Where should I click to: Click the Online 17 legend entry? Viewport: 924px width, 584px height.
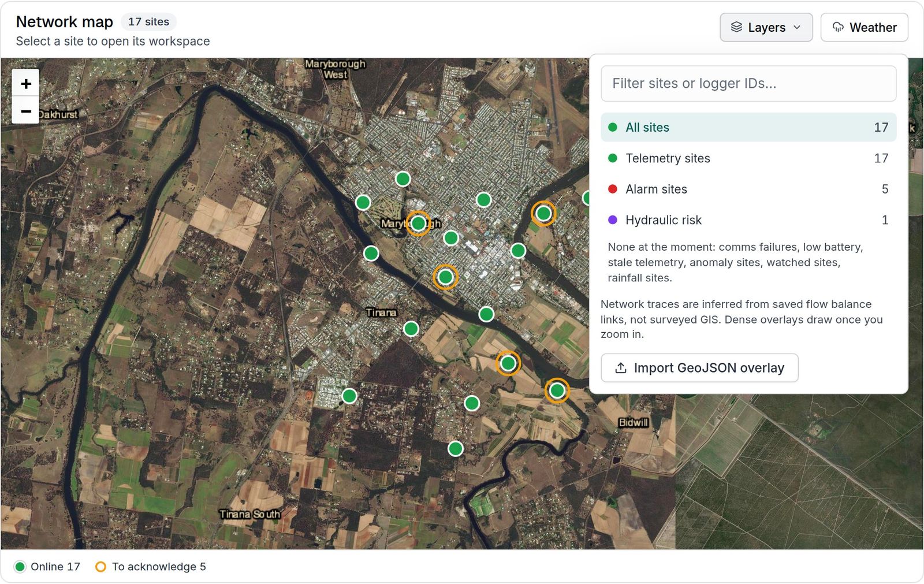(x=47, y=567)
